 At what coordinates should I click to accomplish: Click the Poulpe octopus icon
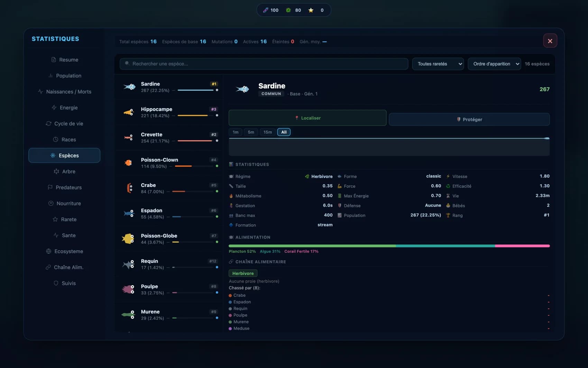(x=128, y=289)
